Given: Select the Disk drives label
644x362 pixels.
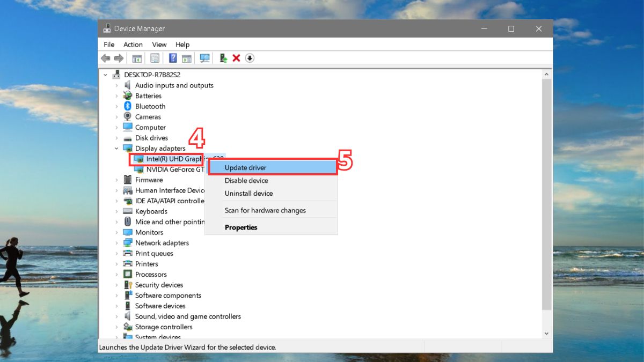Looking at the screenshot, I should tap(151, 138).
